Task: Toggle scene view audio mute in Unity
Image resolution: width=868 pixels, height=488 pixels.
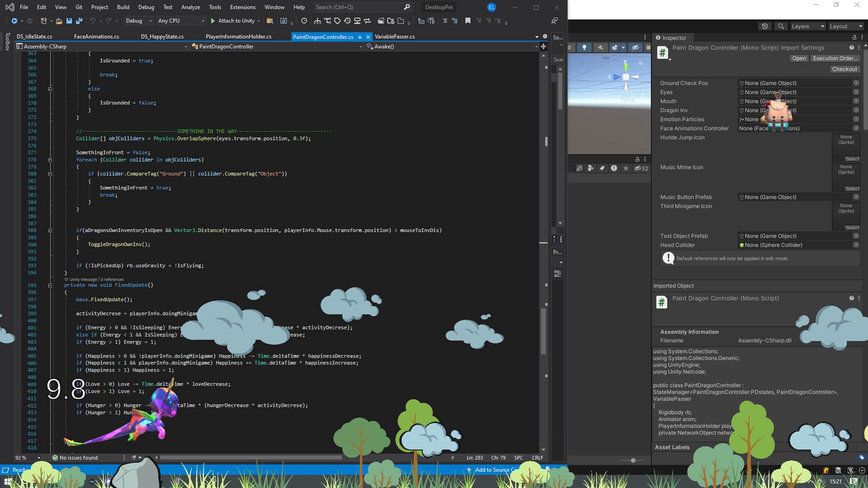Action: coord(600,47)
